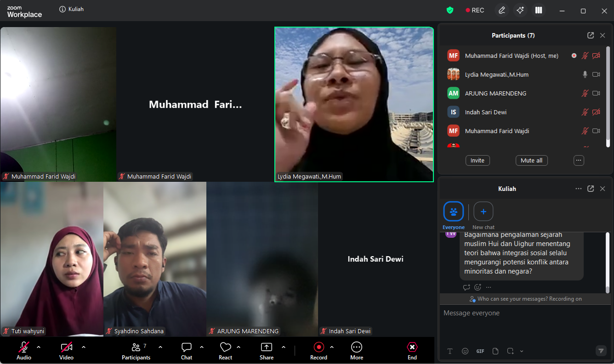The width and height of the screenshot is (614, 364).
Task: Open React reactions in toolbar
Action: [x=226, y=351]
